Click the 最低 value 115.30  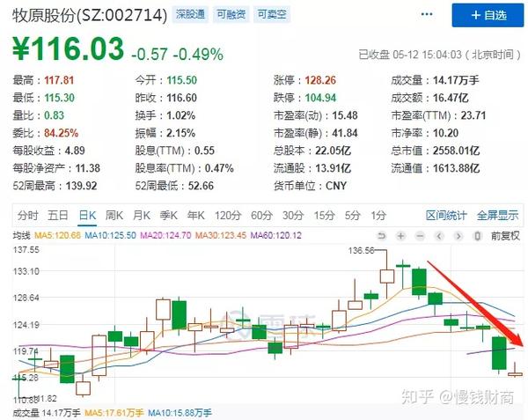59,98
